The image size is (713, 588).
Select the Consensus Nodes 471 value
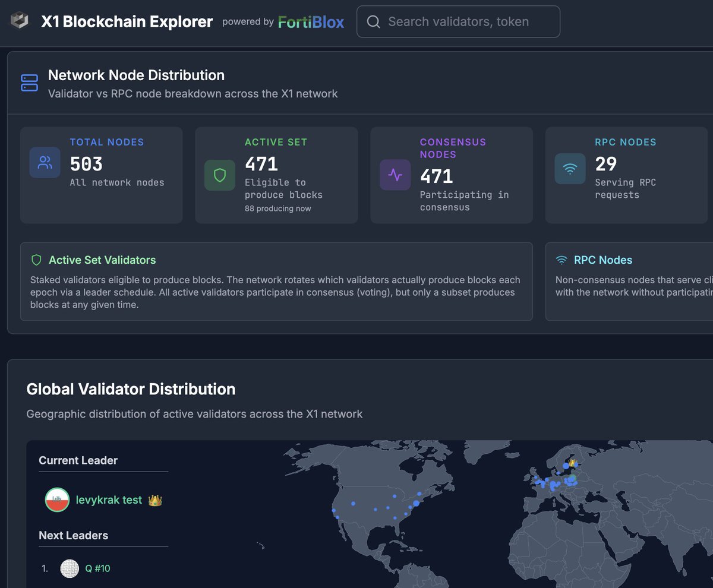(x=437, y=176)
